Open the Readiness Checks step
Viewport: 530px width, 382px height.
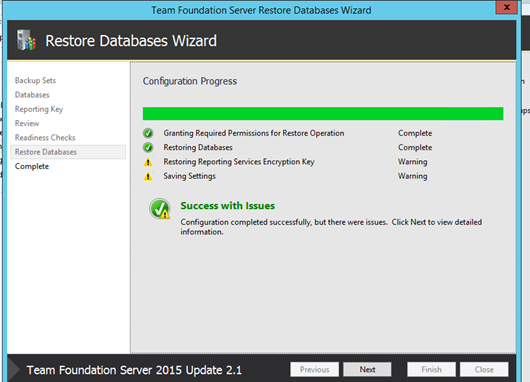[x=45, y=138]
